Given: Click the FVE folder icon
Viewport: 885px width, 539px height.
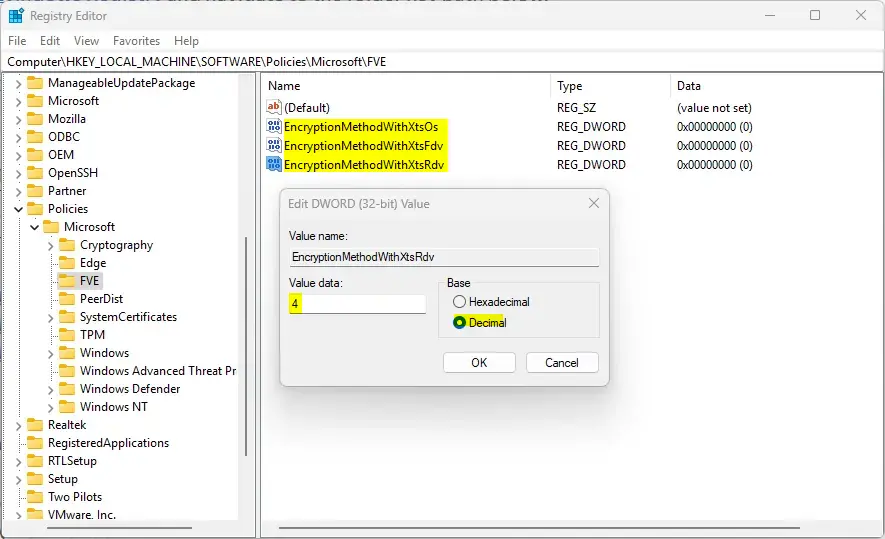Looking at the screenshot, I should [x=67, y=281].
